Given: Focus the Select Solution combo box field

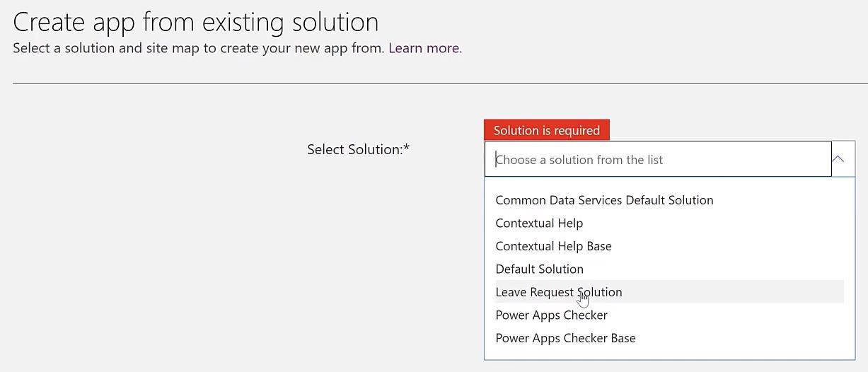Looking at the screenshot, I should (x=658, y=159).
